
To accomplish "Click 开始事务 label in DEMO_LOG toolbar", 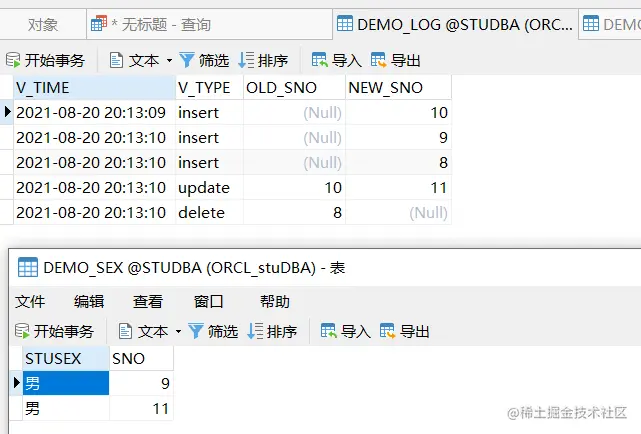I will click(x=55, y=60).
